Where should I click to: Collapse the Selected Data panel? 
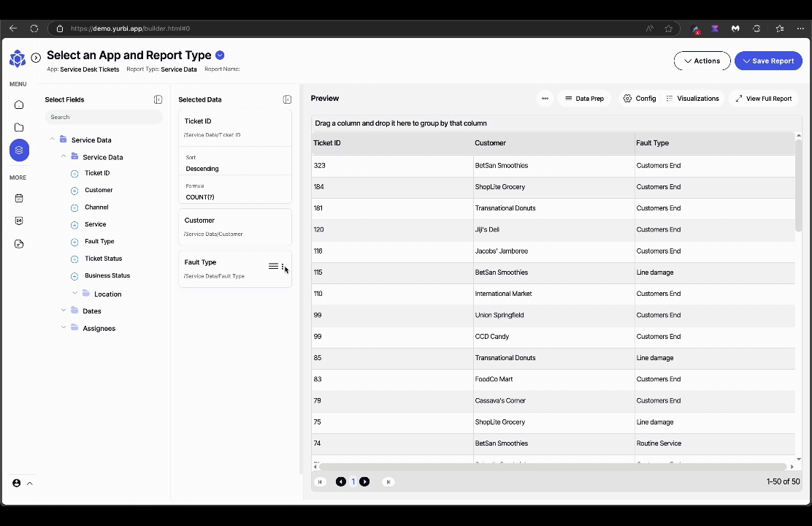pyautogui.click(x=287, y=99)
